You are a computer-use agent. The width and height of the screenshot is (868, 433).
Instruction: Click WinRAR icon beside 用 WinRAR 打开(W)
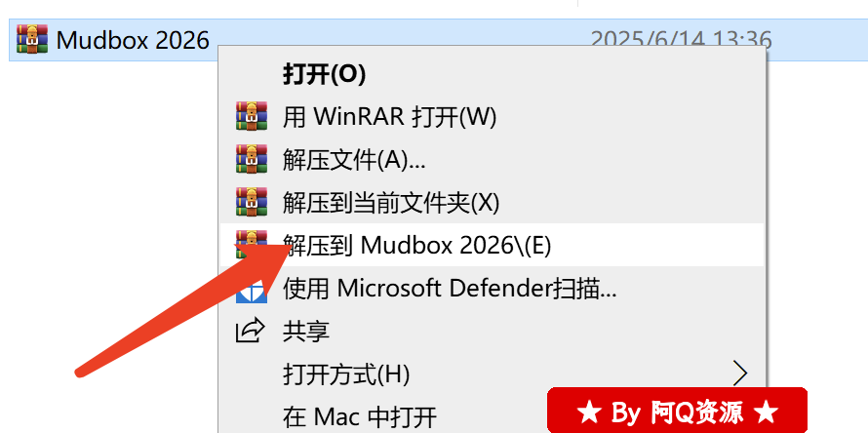252,116
